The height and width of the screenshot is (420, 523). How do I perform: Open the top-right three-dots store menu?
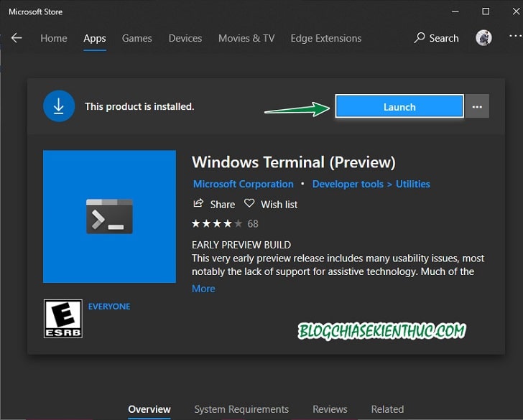pos(516,36)
